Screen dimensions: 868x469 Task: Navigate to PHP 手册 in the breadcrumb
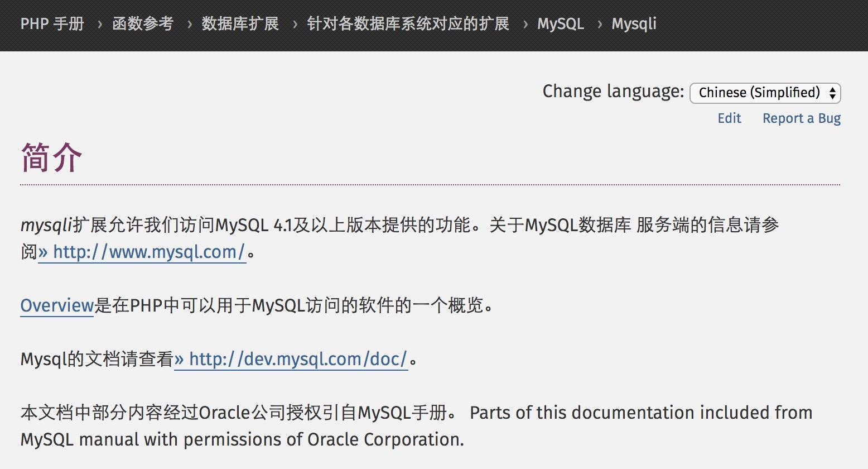click(x=52, y=23)
